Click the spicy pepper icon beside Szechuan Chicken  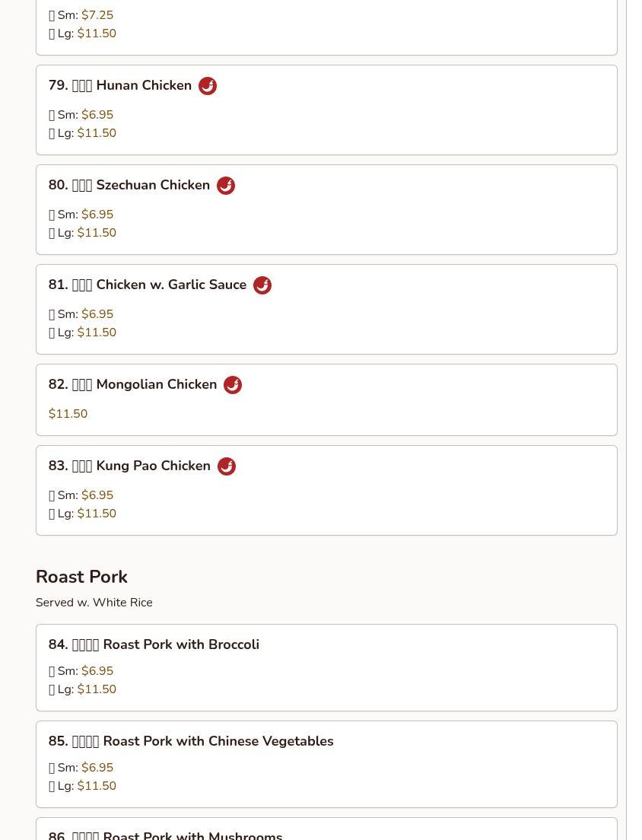225,186
